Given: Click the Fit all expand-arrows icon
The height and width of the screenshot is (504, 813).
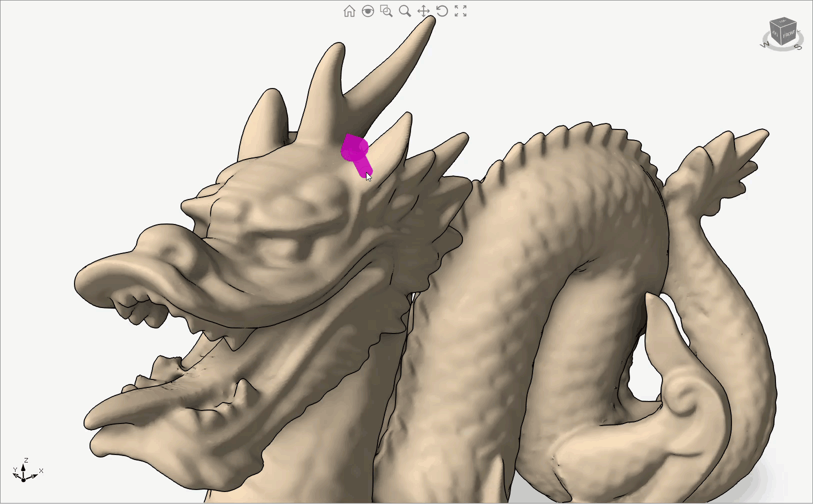Looking at the screenshot, I should (x=460, y=11).
